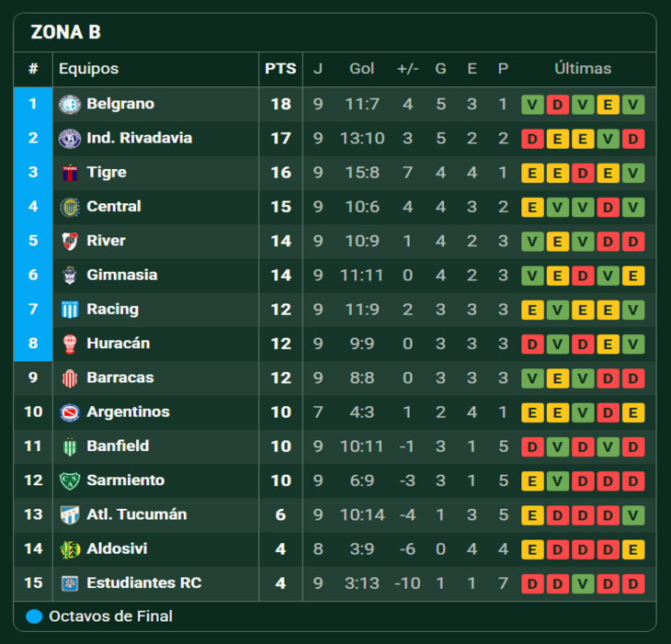
Task: Click the Banfield team badge icon
Action: click(70, 446)
